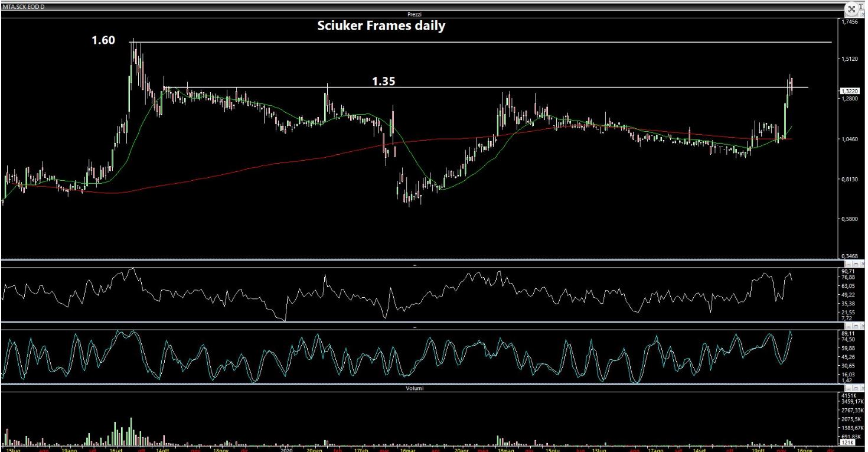Click the 4151K volume scale value

[849, 395]
